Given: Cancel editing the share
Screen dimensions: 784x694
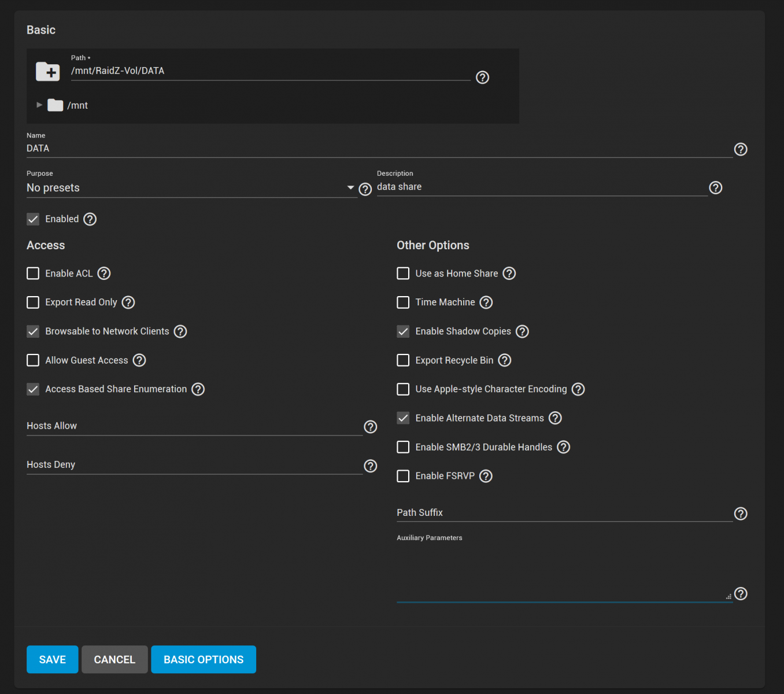Looking at the screenshot, I should [114, 659].
